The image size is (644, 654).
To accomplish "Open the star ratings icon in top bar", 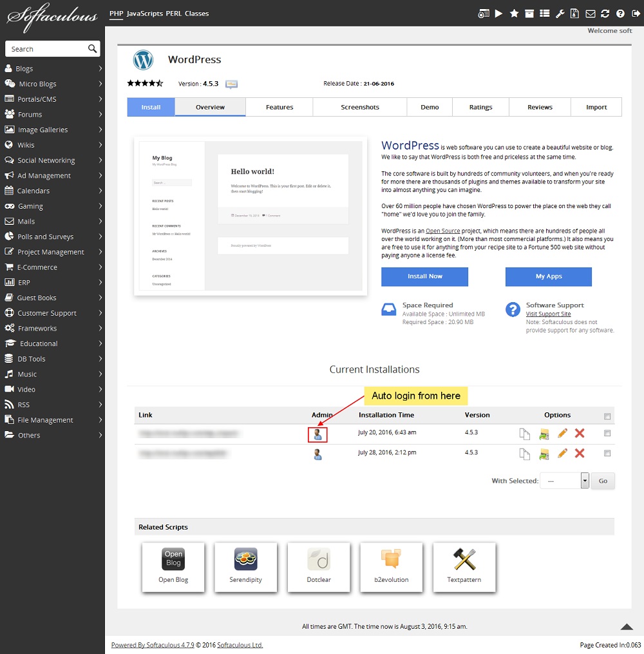I will (x=515, y=14).
